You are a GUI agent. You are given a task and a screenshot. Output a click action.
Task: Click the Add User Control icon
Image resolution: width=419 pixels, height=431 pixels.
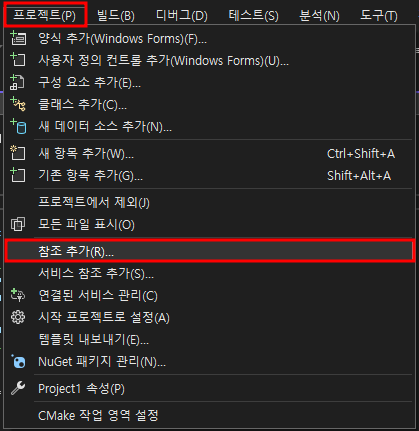point(18,60)
